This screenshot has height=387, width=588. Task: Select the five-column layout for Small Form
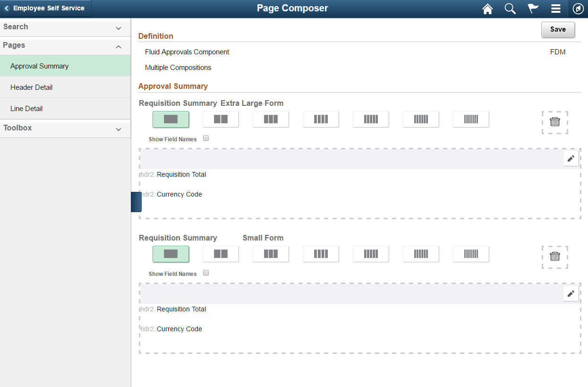click(x=371, y=254)
